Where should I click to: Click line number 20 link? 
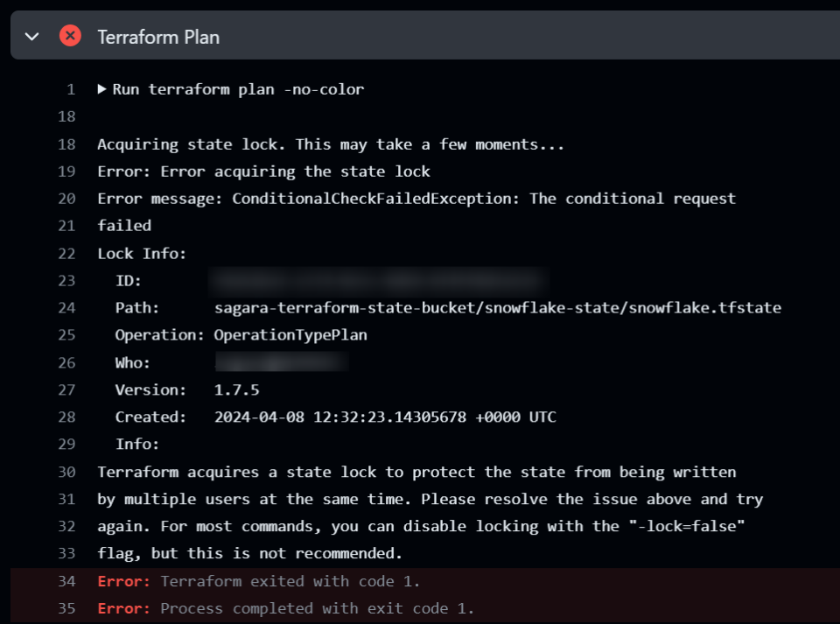[66, 199]
